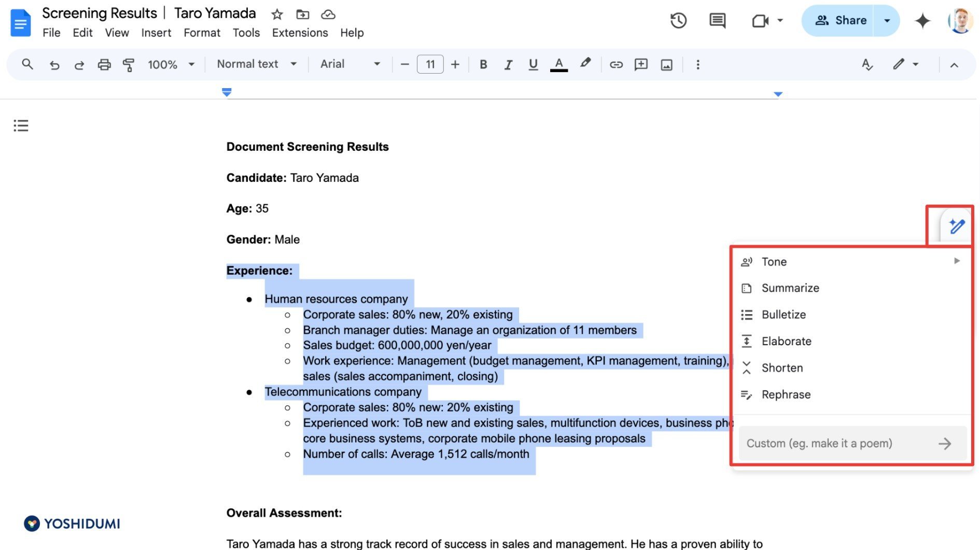Toggle italic formatting
The image size is (980, 550).
[x=508, y=65]
